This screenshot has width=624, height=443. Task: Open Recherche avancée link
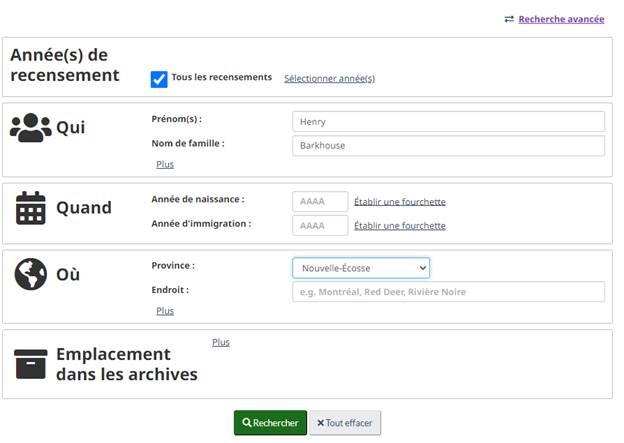coord(561,19)
